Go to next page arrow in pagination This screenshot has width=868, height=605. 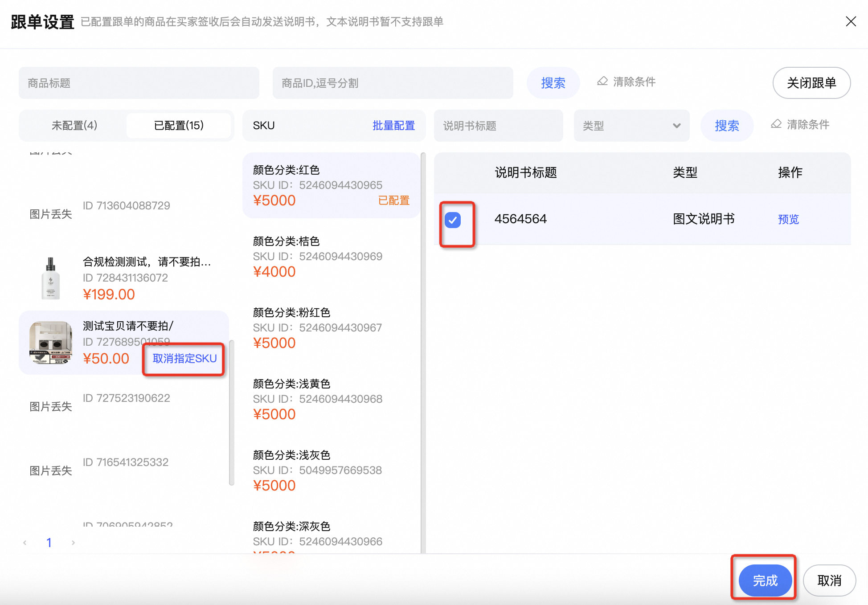pos(73,542)
